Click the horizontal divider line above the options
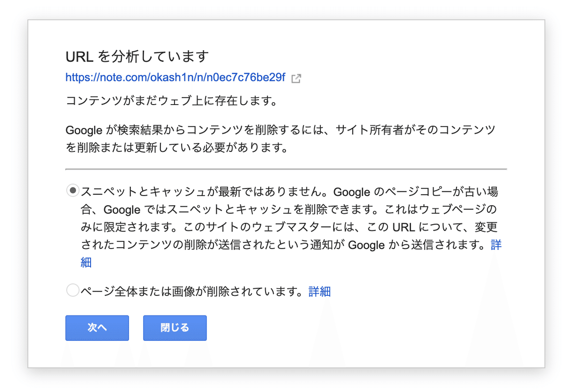This screenshot has height=392, width=563. pos(286,168)
